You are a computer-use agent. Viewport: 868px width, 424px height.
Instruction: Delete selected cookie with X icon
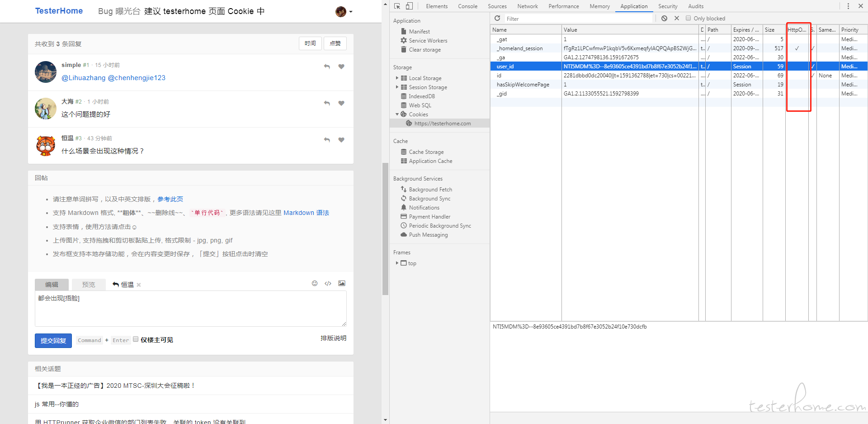click(x=677, y=18)
